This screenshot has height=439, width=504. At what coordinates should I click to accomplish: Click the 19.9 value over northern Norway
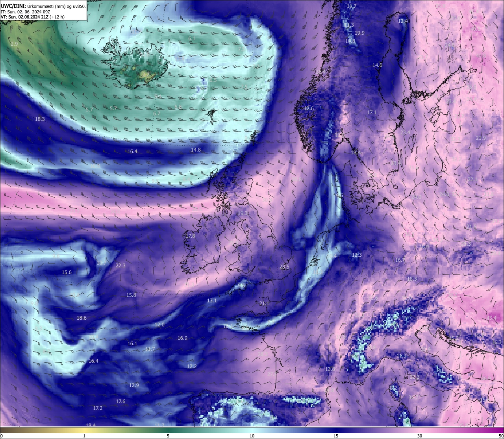coord(359,33)
